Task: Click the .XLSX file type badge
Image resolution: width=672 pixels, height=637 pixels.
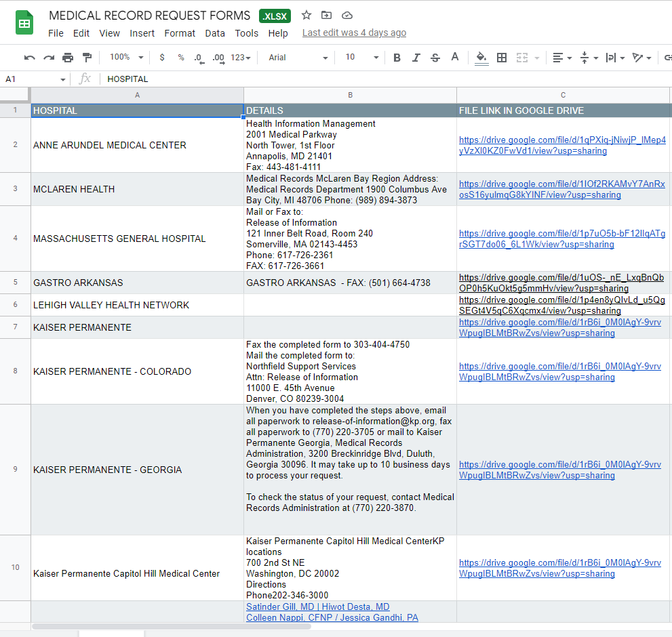Action: 275,16
